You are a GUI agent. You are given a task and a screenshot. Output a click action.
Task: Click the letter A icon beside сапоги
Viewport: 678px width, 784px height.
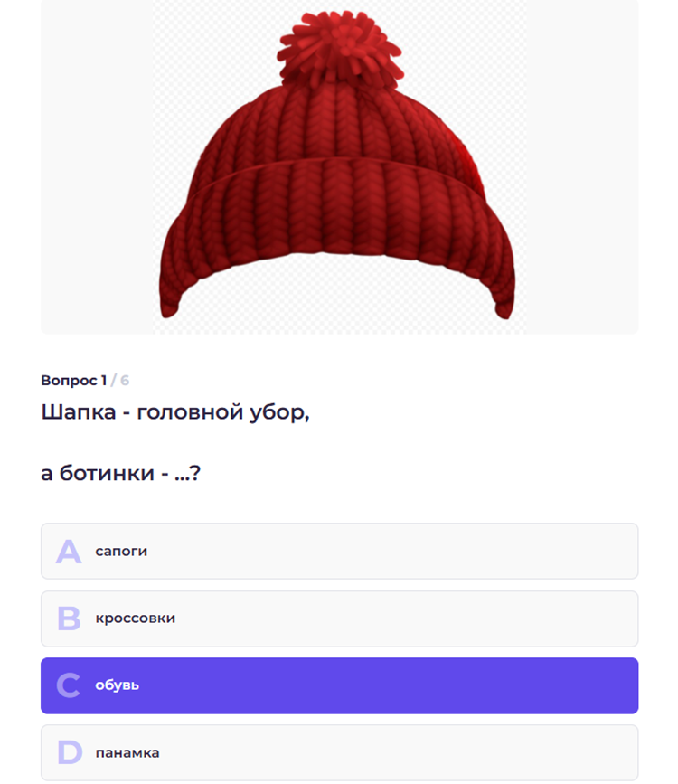(69, 551)
